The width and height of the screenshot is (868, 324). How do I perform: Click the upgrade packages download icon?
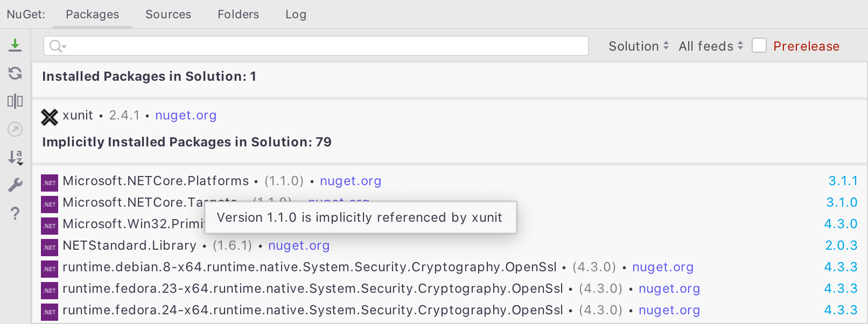pos(15,45)
